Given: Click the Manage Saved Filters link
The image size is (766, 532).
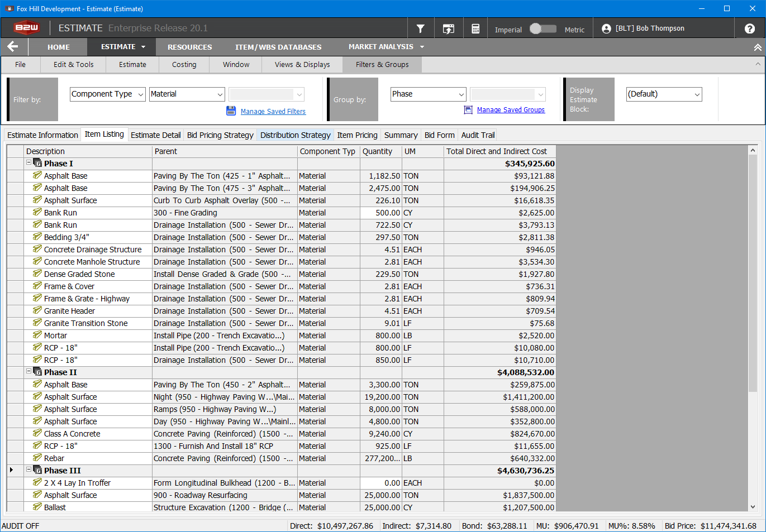Looking at the screenshot, I should [273, 112].
